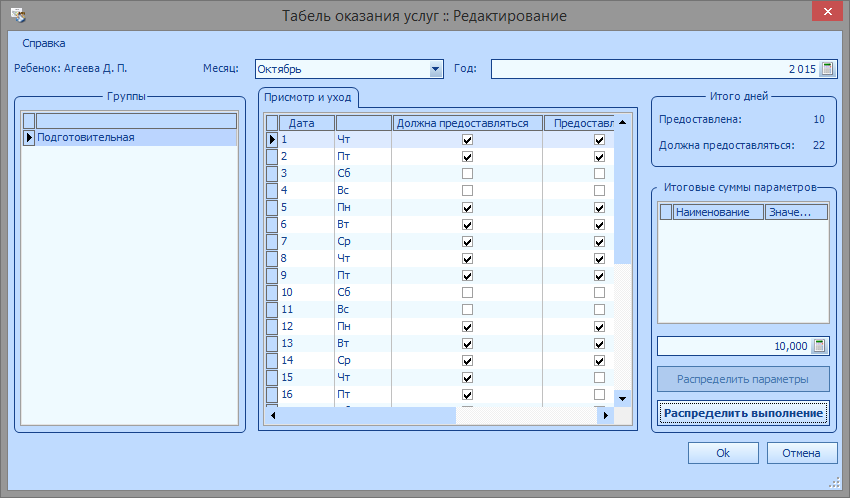Image resolution: width=850 pixels, height=498 pixels.
Task: Click the Дата column header
Action: [307, 123]
